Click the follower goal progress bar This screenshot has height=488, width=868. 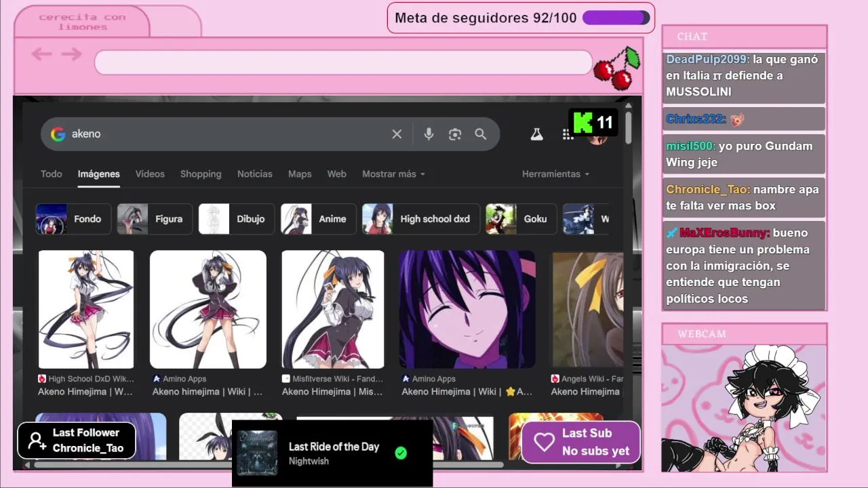[616, 18]
